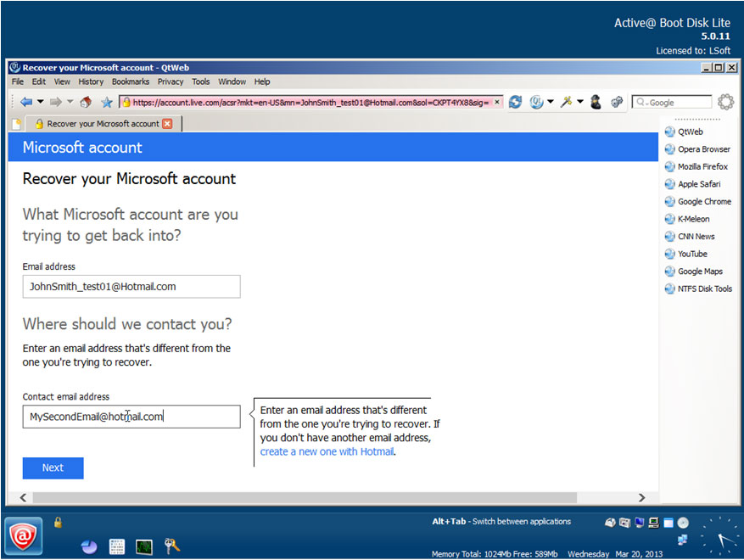This screenshot has width=744, height=560.
Task: Open the Bookmarks menu
Action: (131, 81)
